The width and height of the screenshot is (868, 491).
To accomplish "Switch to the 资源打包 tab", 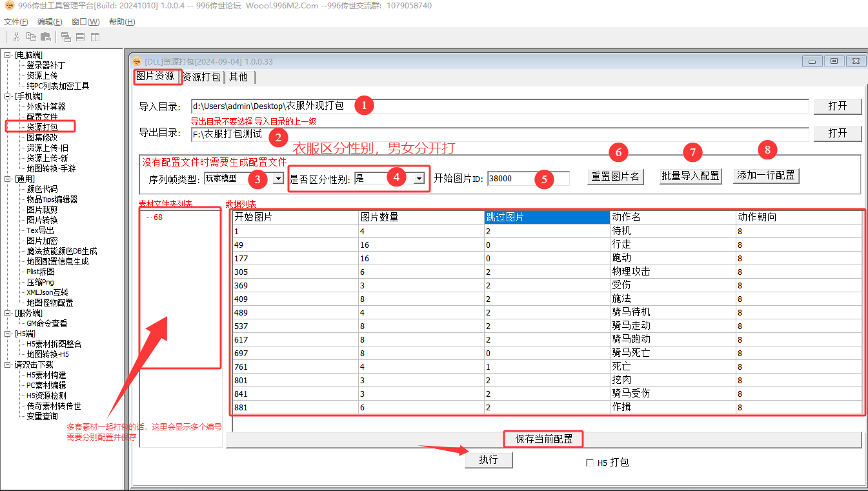I will coord(202,77).
